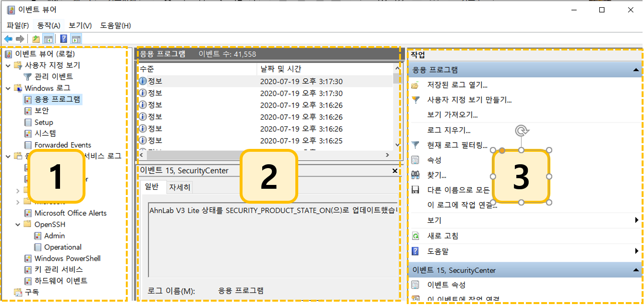This screenshot has width=644, height=305.
Task: Click the forward navigation arrow icon
Action: pyautogui.click(x=20, y=39)
